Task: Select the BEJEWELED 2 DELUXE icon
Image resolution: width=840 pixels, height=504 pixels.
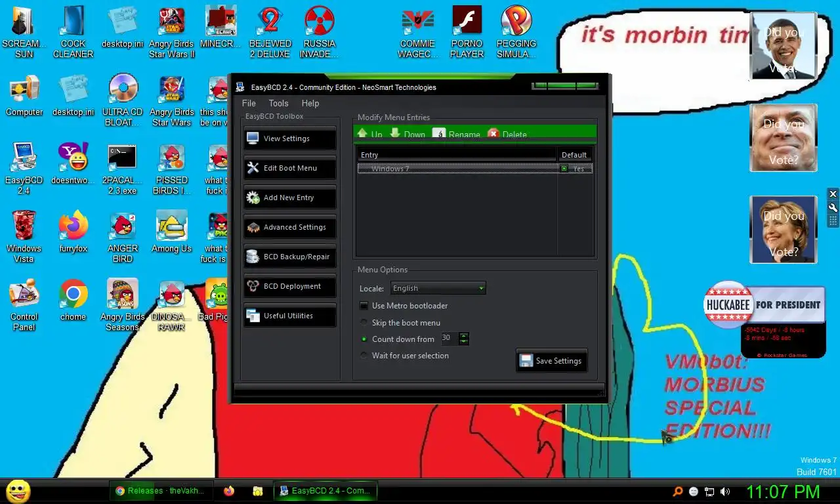Action: click(270, 31)
